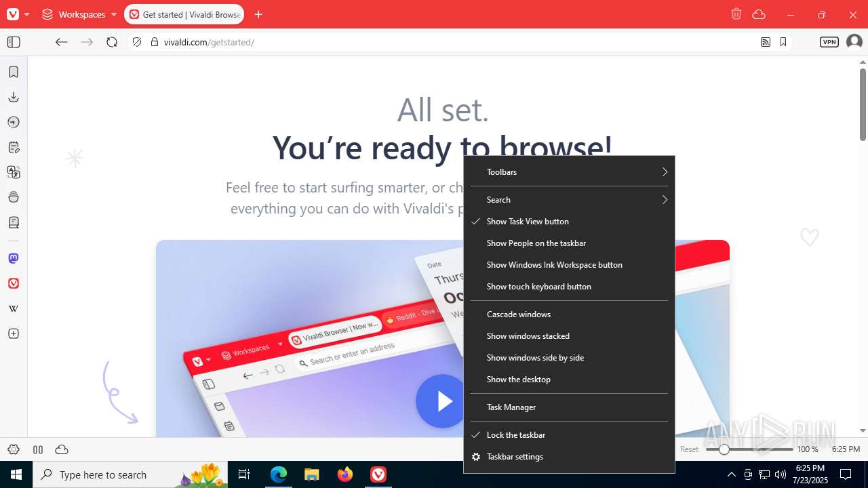Play the Vivaldi intro video
Screen dimensions: 868x488
tap(442, 401)
